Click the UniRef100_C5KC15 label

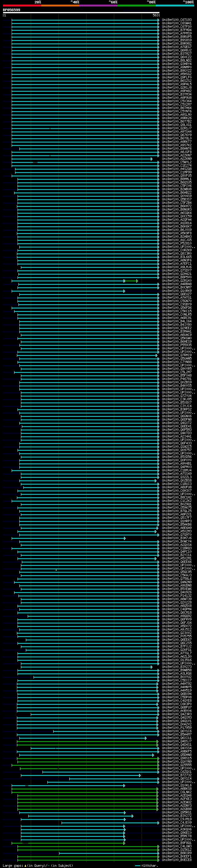click(x=176, y=311)
